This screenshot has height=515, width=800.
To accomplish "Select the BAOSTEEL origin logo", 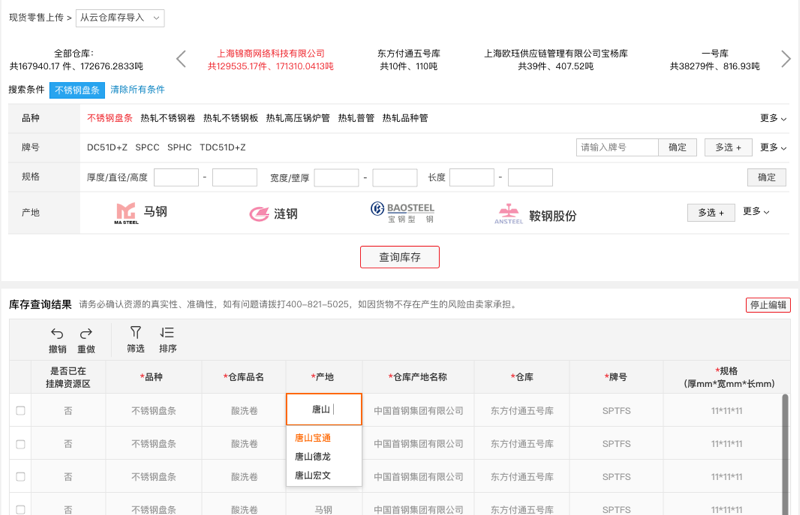I will point(403,212).
